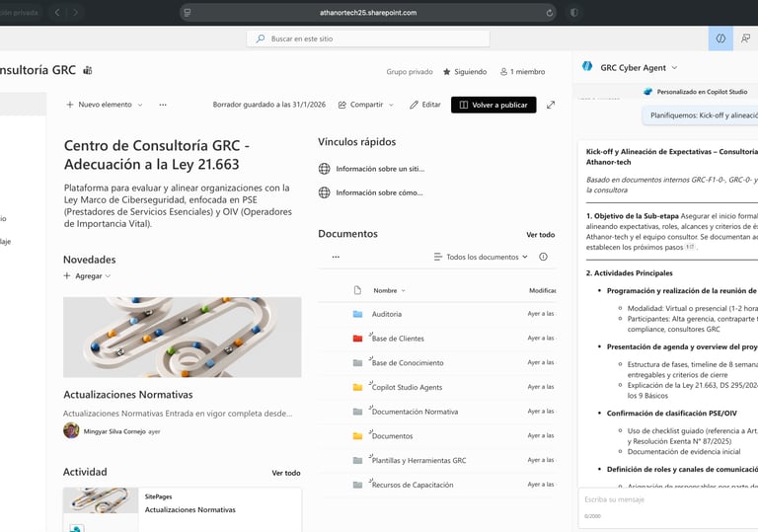Click the ellipsis in Documentos toolbar
This screenshot has width=758, height=532.
336,257
